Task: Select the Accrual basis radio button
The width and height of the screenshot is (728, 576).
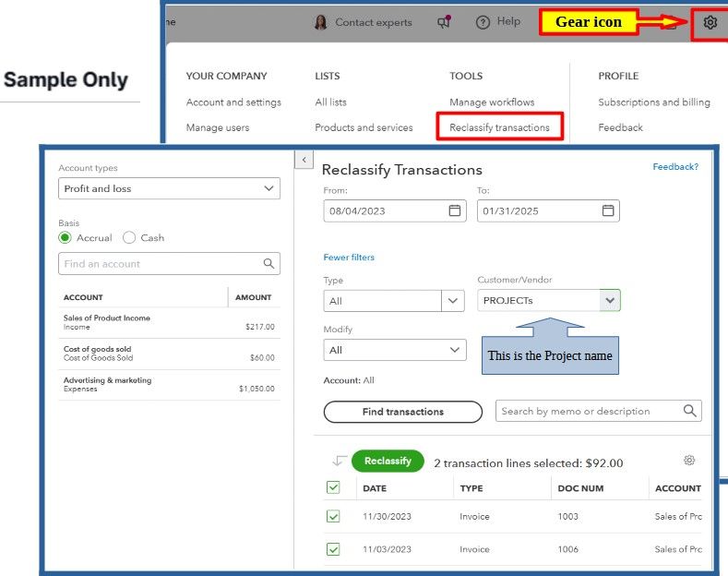Action: [x=65, y=238]
